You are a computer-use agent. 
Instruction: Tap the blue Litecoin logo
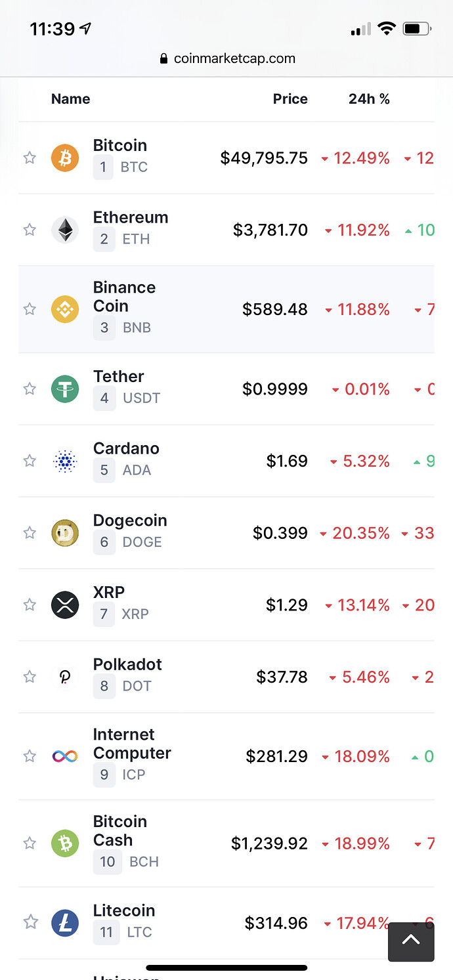pyautogui.click(x=65, y=922)
